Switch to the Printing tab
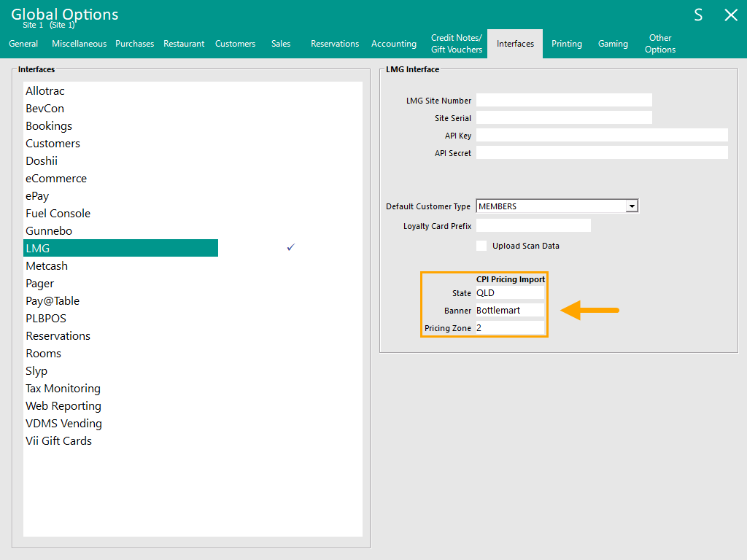Viewport: 747px width, 560px height. tap(566, 44)
